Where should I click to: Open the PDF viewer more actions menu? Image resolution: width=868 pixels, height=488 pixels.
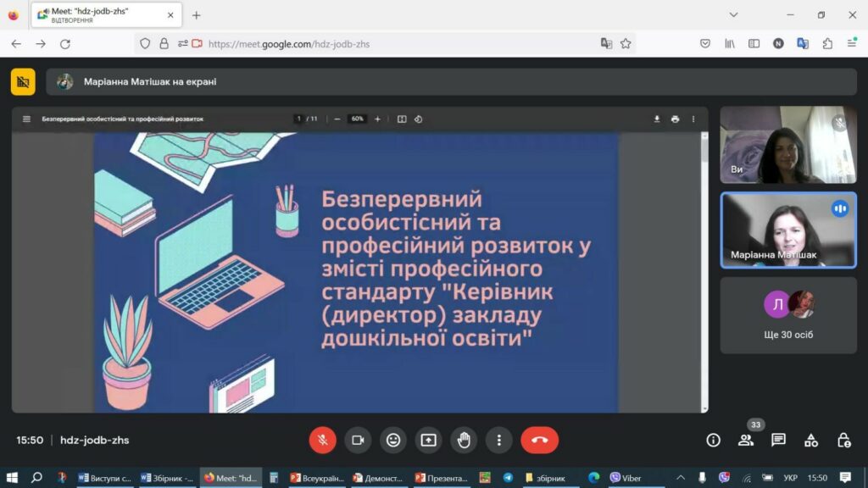693,119
